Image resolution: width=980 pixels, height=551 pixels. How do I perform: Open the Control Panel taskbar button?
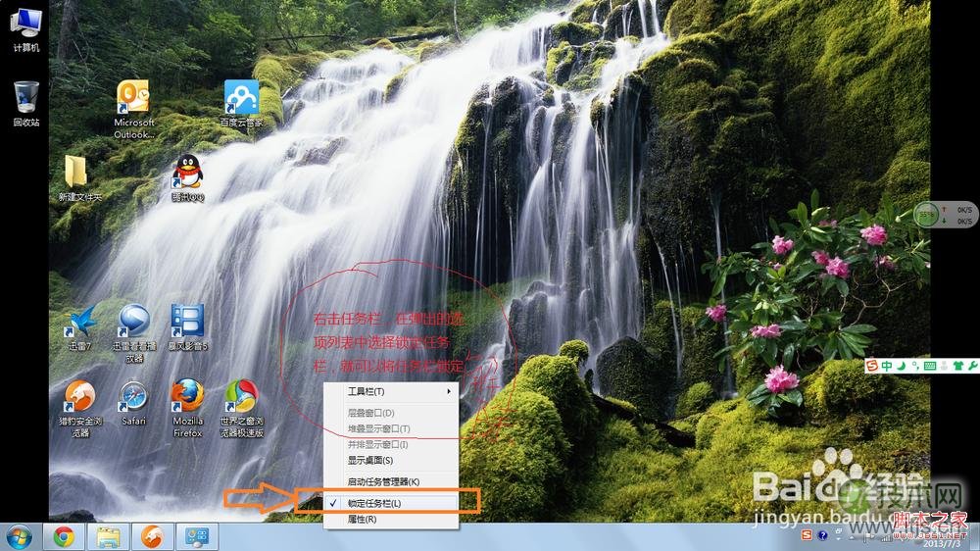pos(197,537)
